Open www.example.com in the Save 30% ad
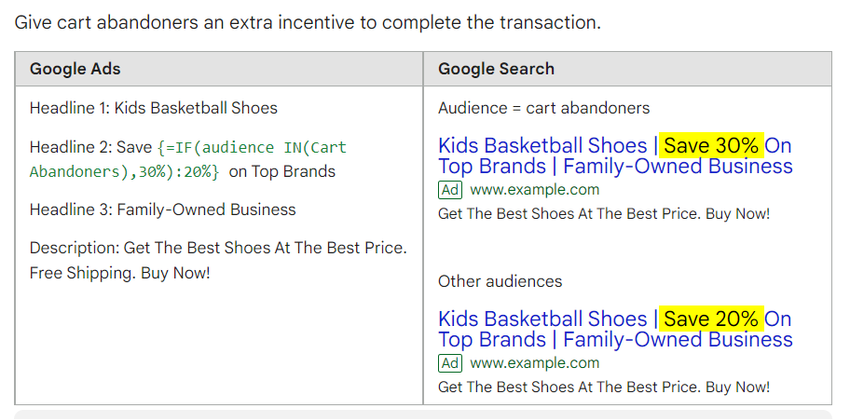This screenshot has height=419, width=850. [534, 190]
